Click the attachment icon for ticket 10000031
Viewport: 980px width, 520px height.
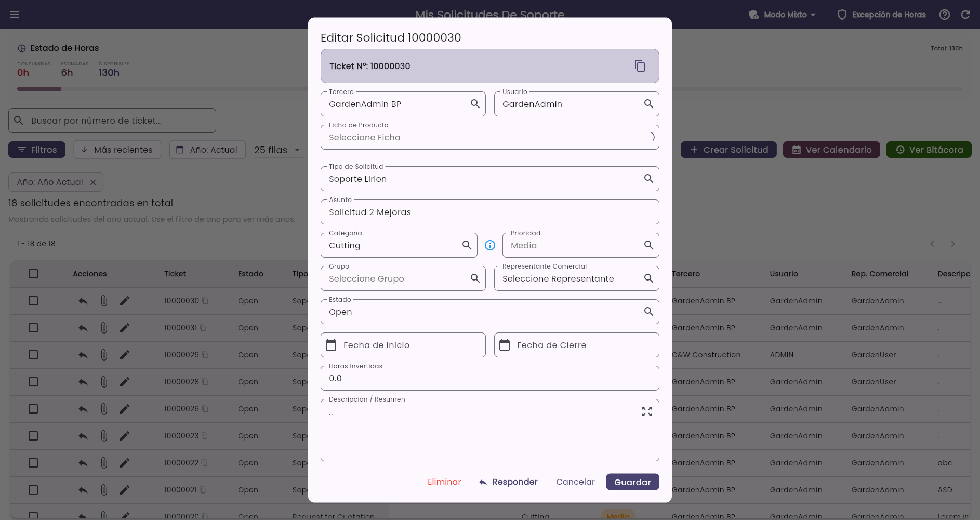point(104,328)
